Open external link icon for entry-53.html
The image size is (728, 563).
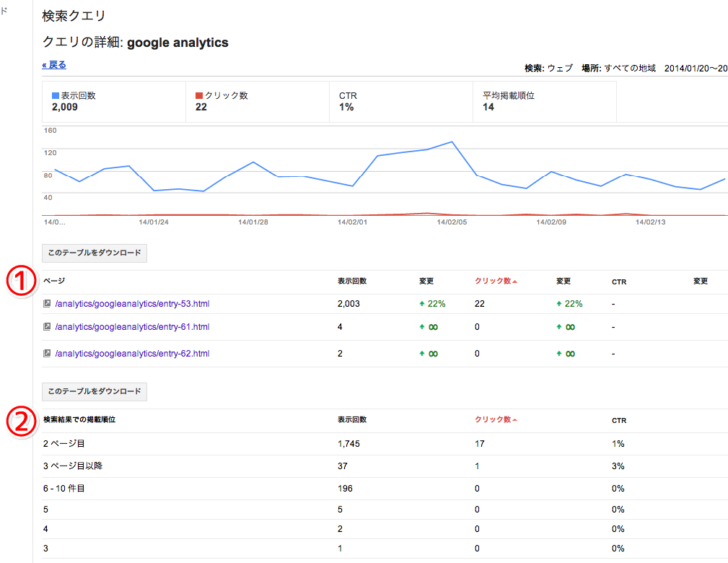coord(46,303)
